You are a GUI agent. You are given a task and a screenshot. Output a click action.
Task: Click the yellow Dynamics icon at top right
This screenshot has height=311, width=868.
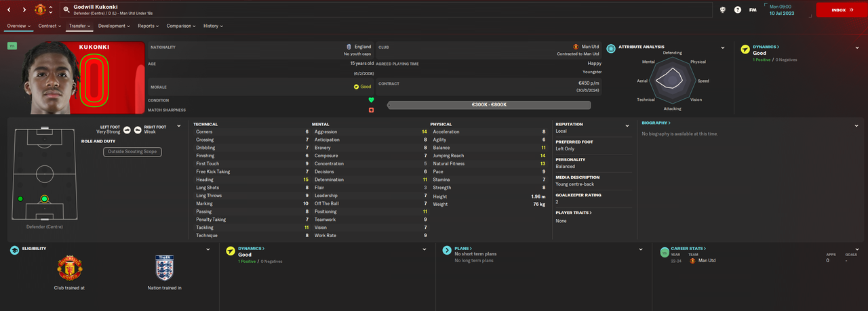click(x=745, y=49)
